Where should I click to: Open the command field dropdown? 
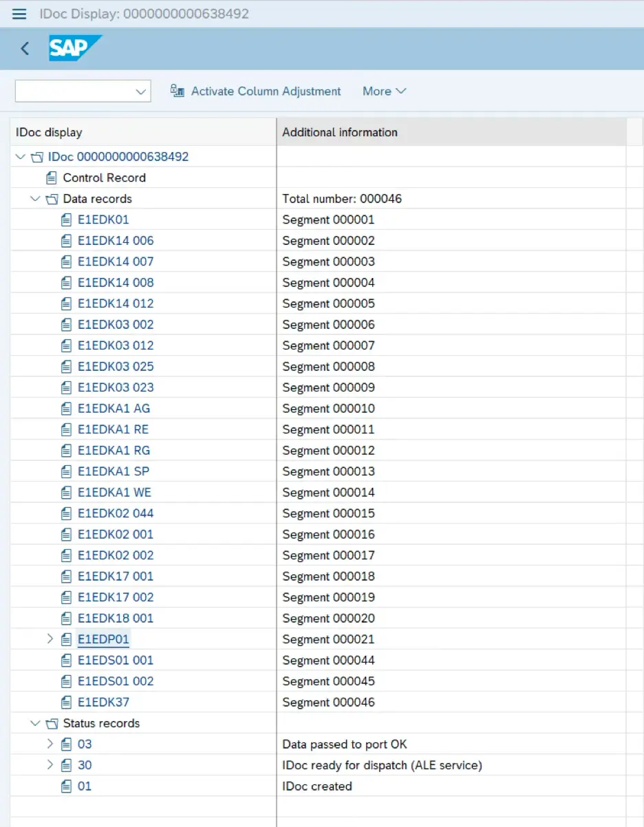pos(141,92)
